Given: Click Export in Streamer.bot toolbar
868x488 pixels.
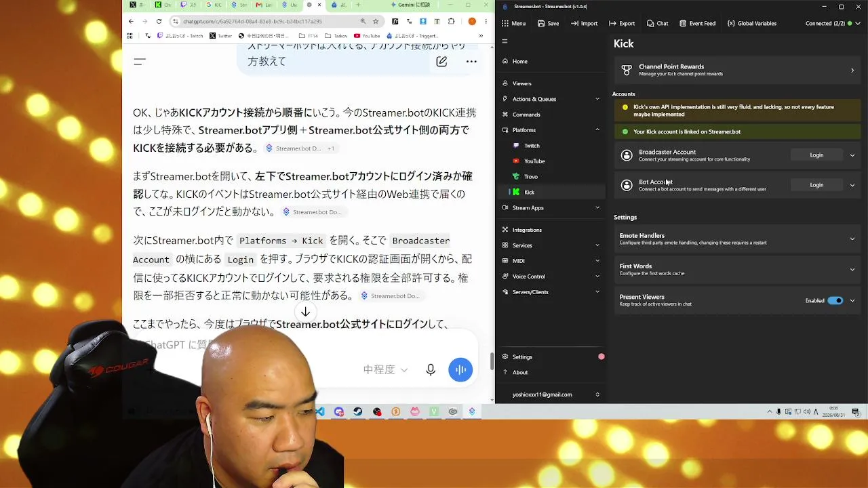Looking at the screenshot, I should [622, 23].
